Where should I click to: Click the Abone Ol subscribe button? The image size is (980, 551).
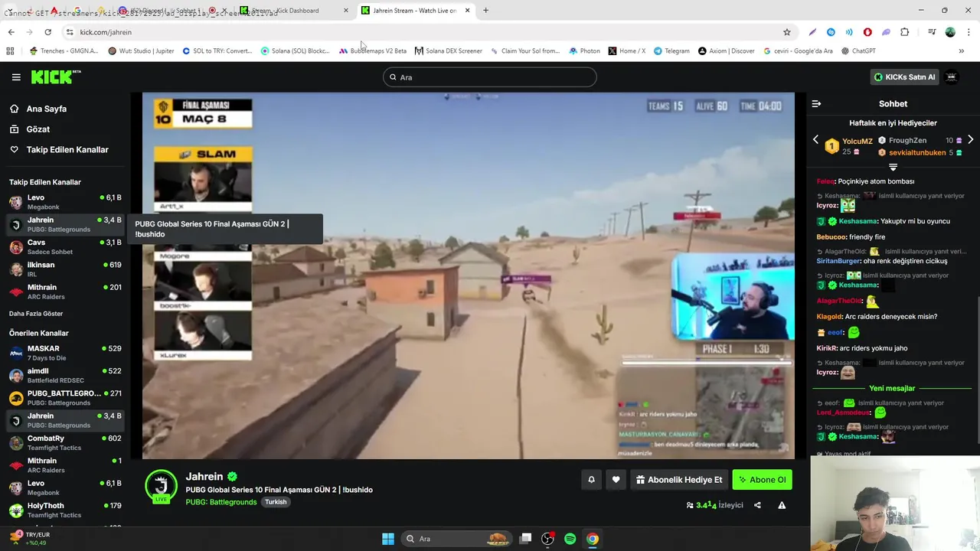pyautogui.click(x=762, y=480)
